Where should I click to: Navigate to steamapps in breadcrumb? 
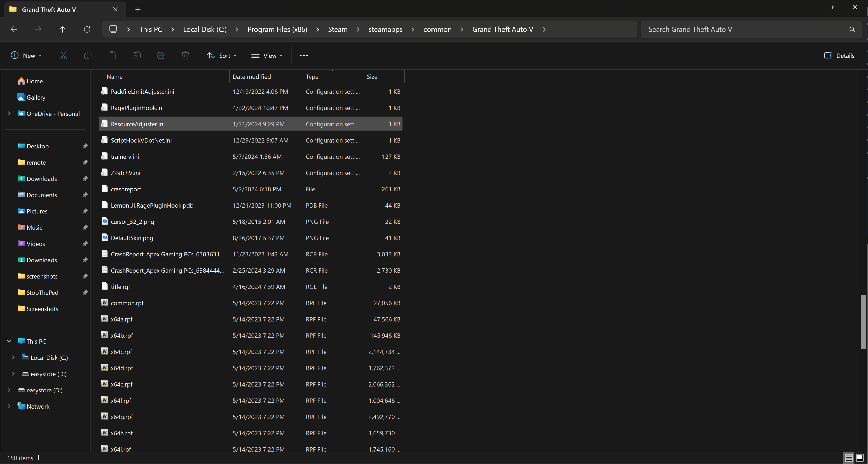tap(385, 29)
